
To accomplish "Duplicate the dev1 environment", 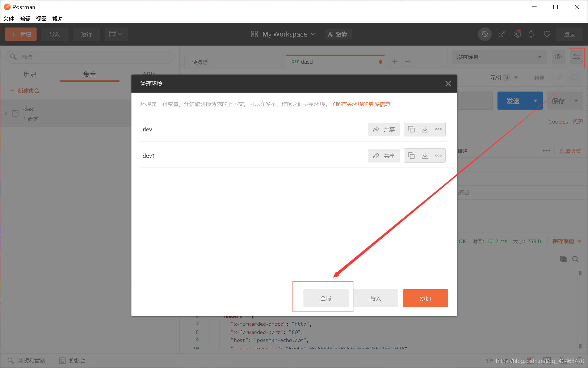I will point(411,156).
